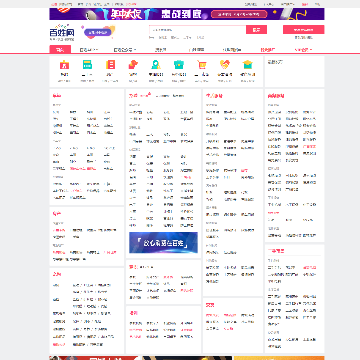Click the wide red publish button near the header's right edge
The height and width of the screenshot is (360, 360).
point(303,30)
